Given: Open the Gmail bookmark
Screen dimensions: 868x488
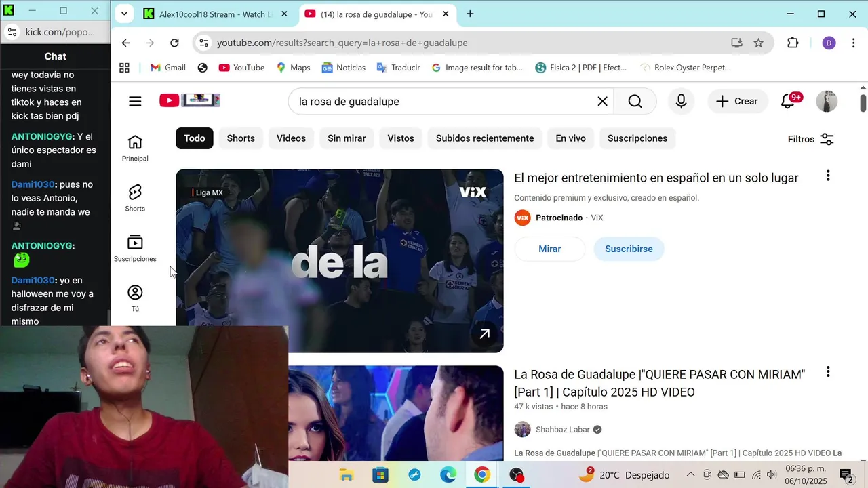Looking at the screenshot, I should 167,68.
